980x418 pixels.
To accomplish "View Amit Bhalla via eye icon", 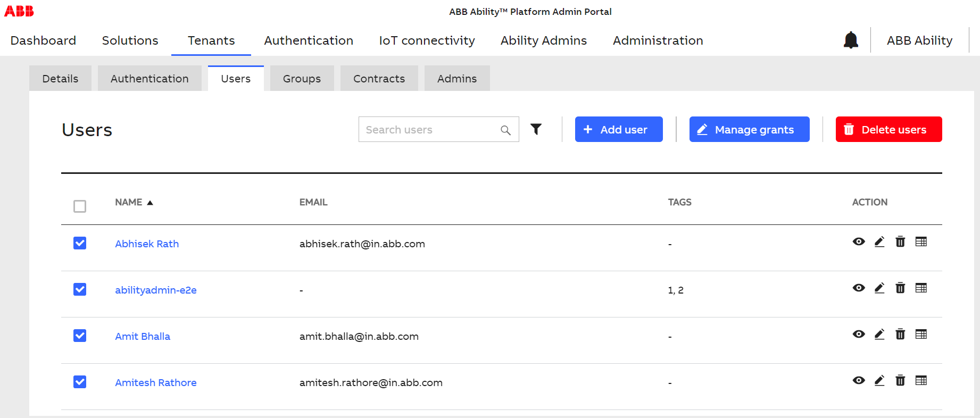I will [x=859, y=334].
